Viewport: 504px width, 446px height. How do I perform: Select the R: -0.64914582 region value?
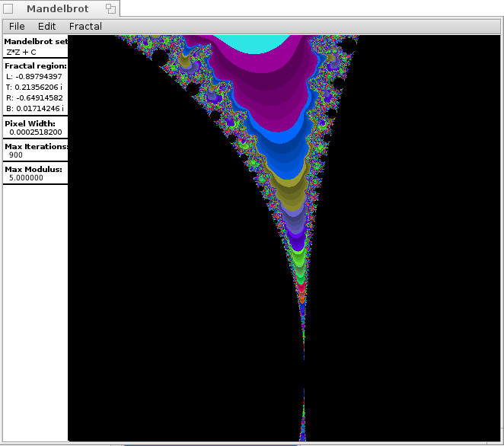[33, 98]
